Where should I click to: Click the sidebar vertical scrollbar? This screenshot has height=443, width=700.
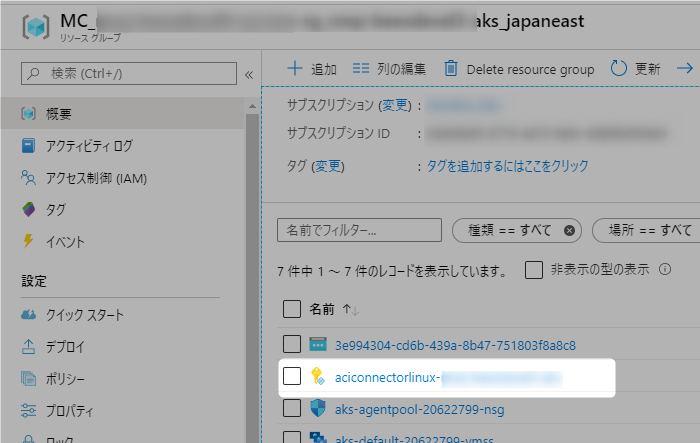coord(252,277)
